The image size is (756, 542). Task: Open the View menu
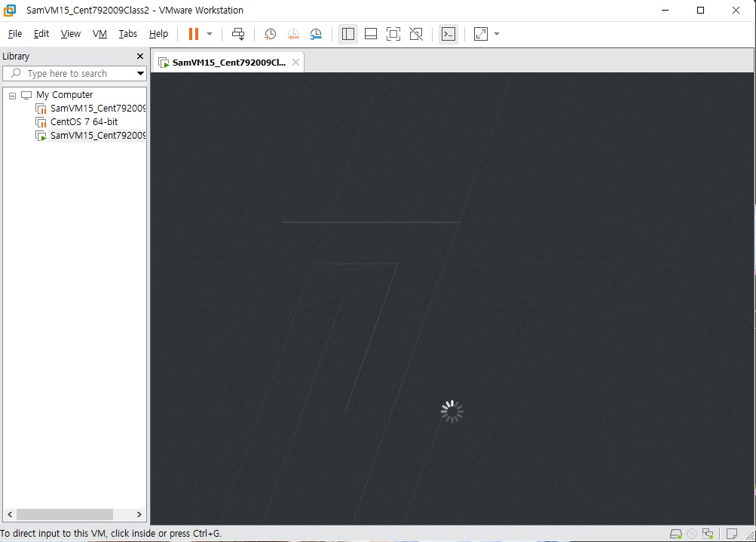click(70, 34)
